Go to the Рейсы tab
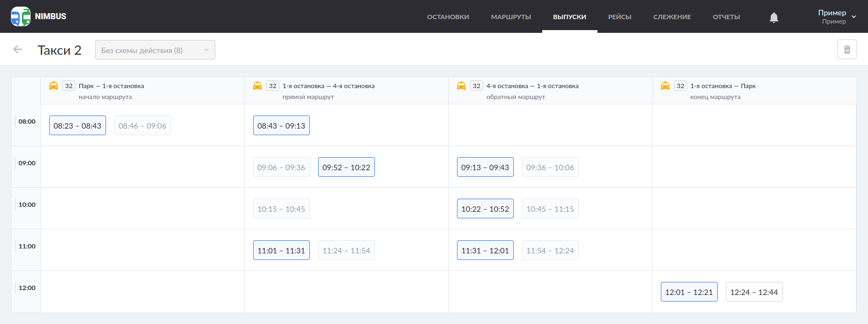The image size is (868, 324). click(620, 17)
